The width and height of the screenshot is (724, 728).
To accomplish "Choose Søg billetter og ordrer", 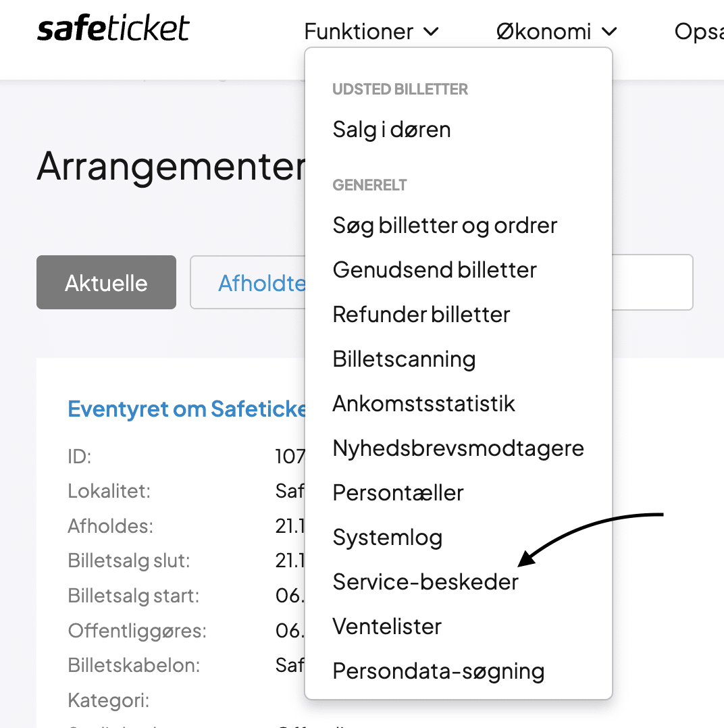I will click(445, 226).
